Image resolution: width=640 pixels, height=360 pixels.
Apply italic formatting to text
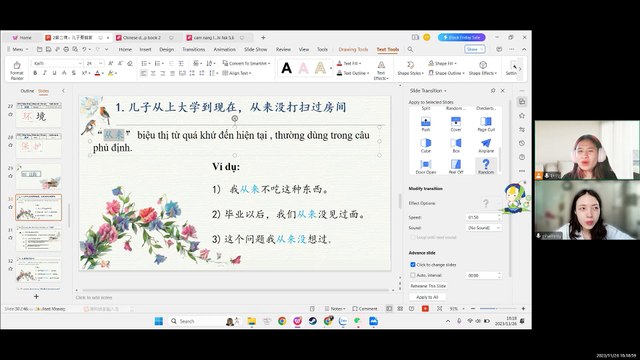click(44, 73)
